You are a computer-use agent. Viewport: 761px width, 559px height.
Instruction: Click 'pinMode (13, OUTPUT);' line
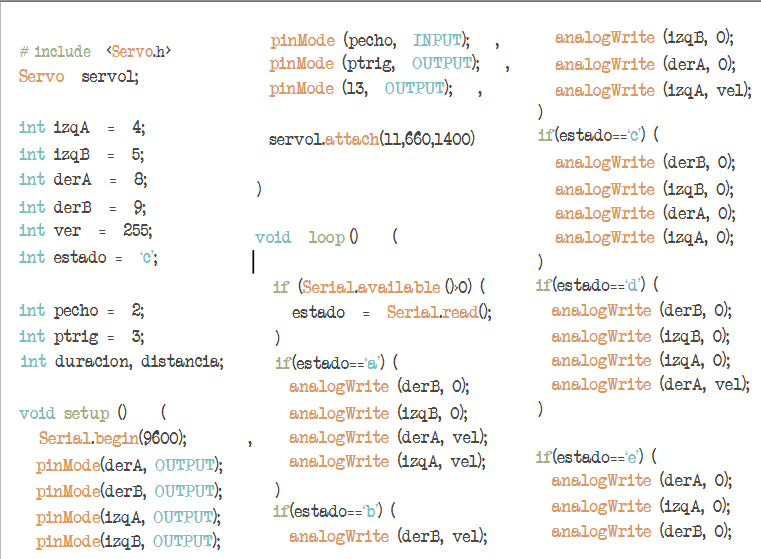pos(361,89)
